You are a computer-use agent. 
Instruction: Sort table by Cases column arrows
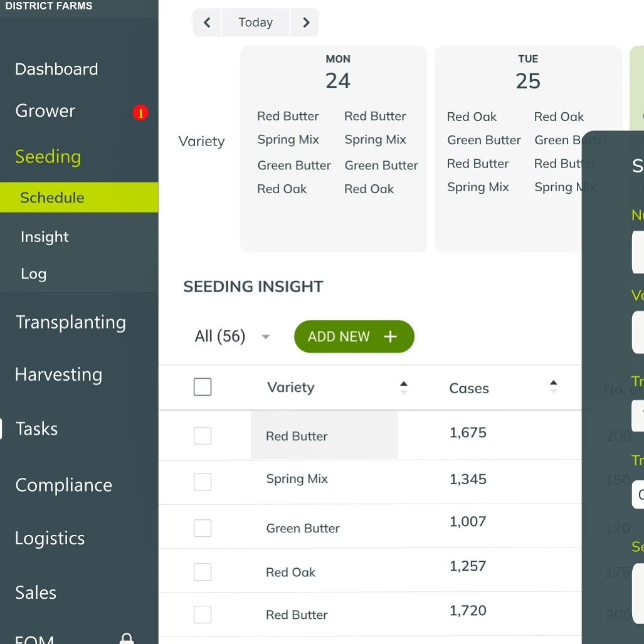pyautogui.click(x=553, y=387)
